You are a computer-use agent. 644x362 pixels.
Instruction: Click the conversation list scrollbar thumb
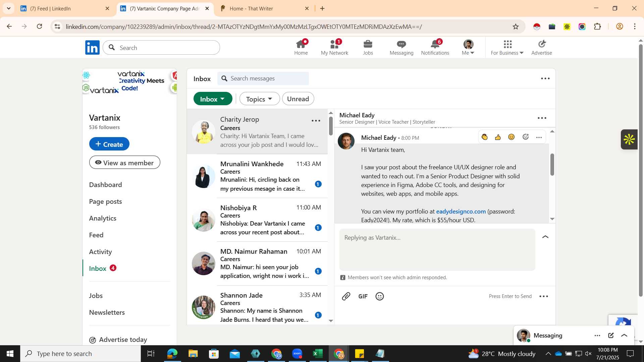331,126
